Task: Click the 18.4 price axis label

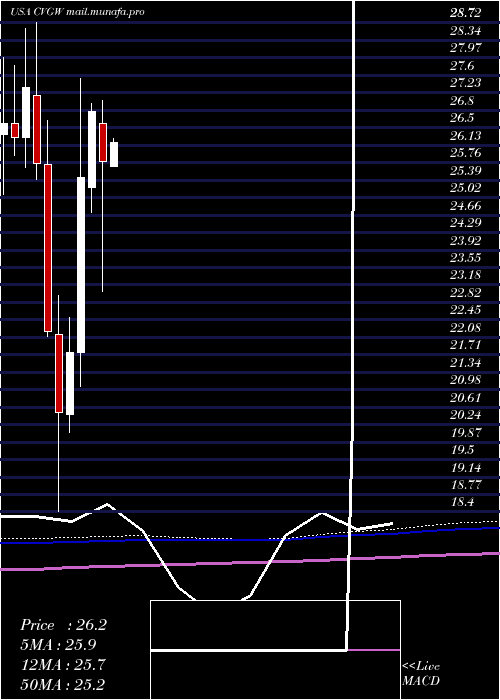Action: pos(462,504)
